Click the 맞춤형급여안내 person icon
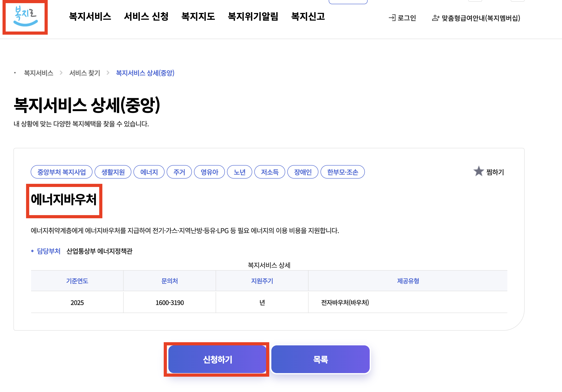Viewport: 562px width, 392px height. (435, 18)
